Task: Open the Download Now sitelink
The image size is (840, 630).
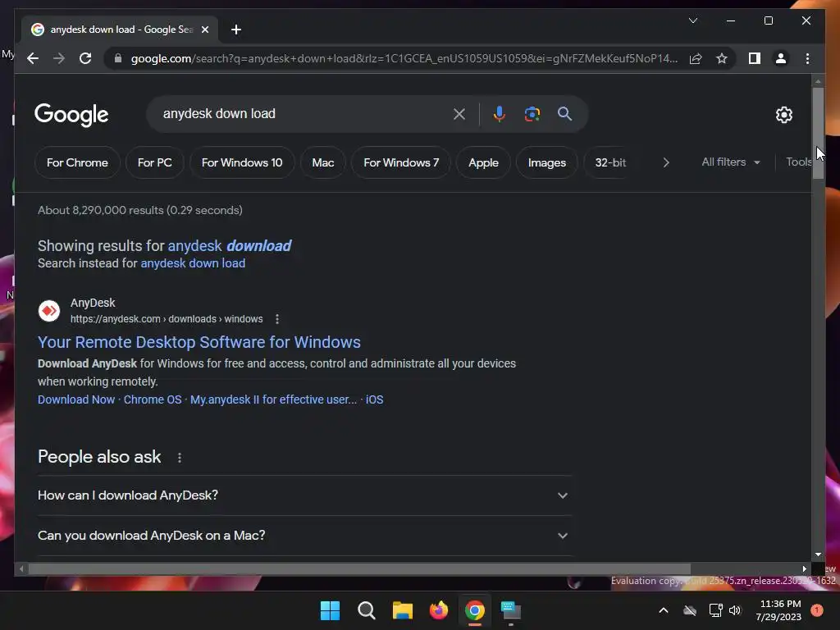Action: coord(76,399)
